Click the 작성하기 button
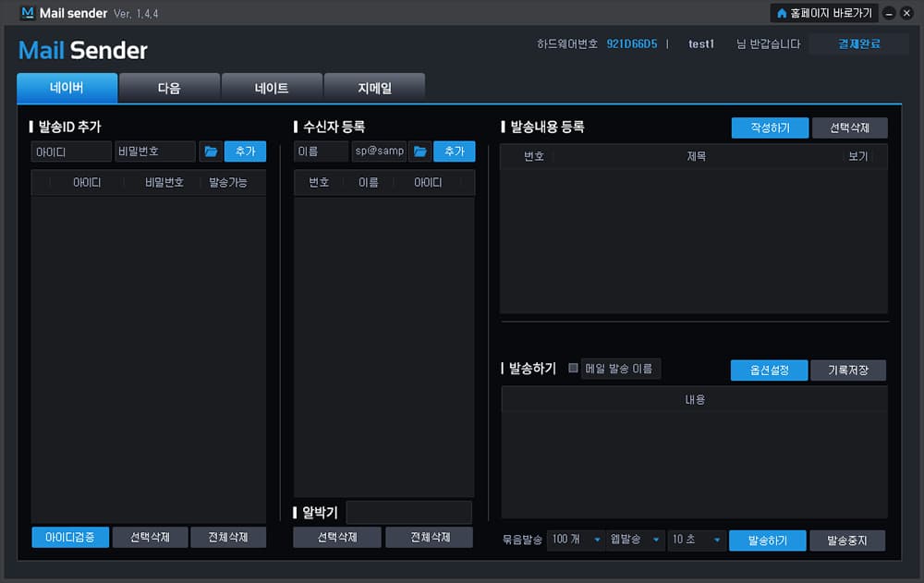The width and height of the screenshot is (924, 583). [x=770, y=128]
